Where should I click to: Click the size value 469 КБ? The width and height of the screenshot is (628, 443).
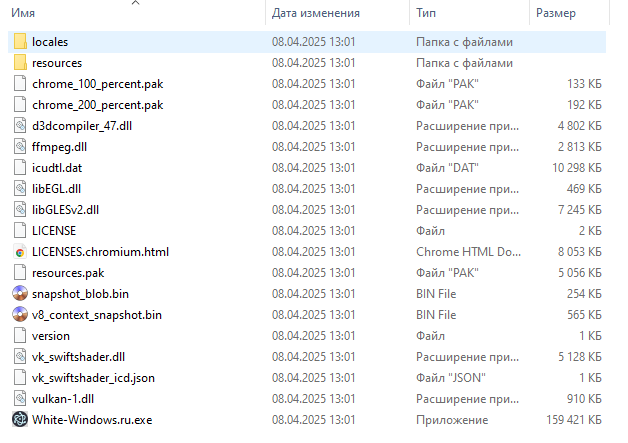click(584, 189)
